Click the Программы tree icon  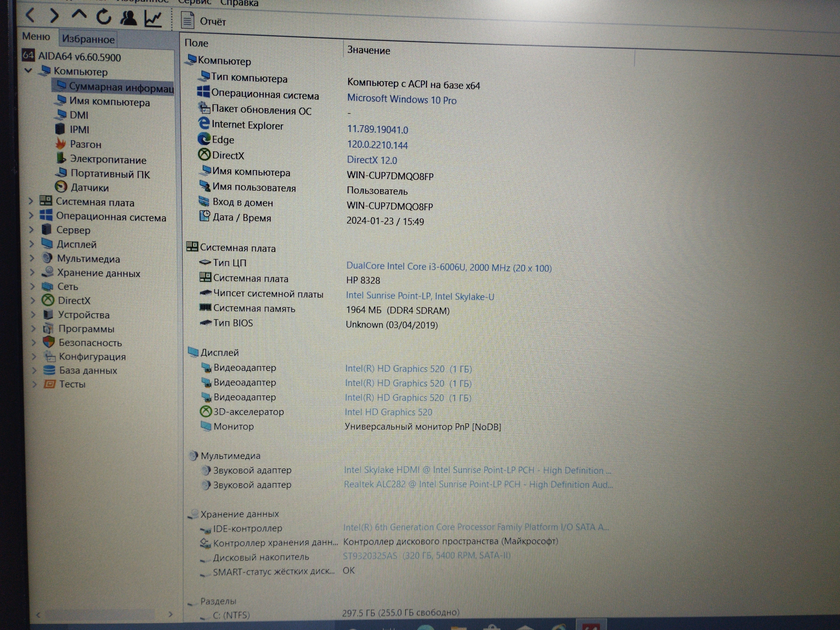coord(48,329)
